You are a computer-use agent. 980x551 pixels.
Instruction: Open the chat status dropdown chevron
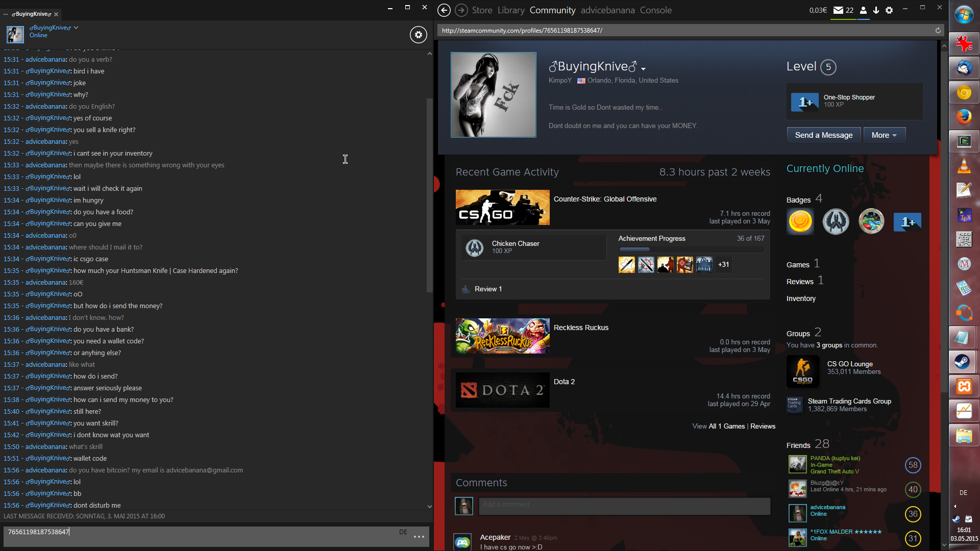[x=76, y=28]
